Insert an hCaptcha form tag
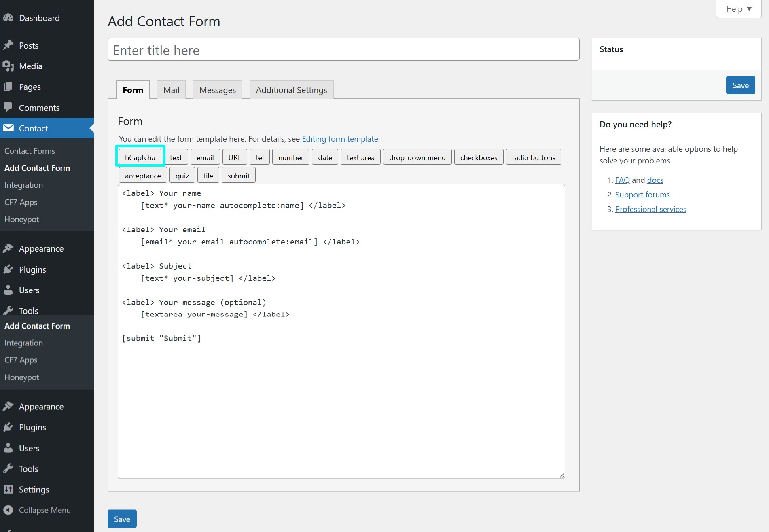 pos(140,157)
